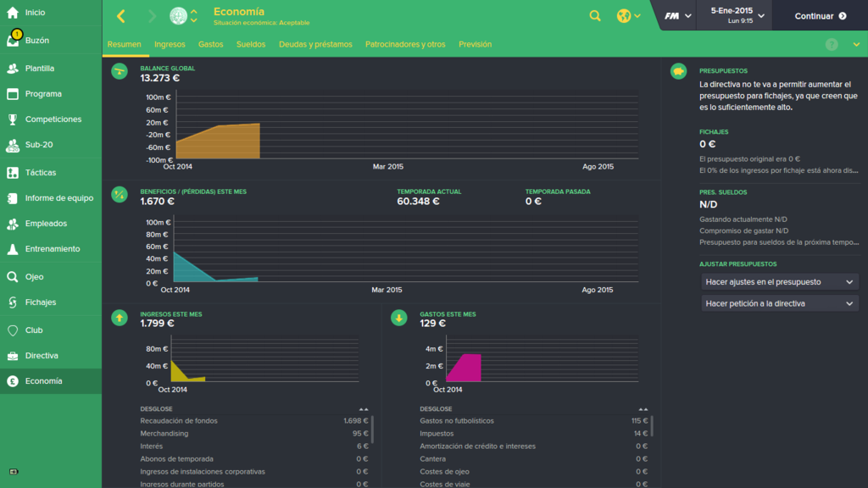Image resolution: width=868 pixels, height=488 pixels.
Task: Click the Directiva briefcase icon
Action: (13, 356)
